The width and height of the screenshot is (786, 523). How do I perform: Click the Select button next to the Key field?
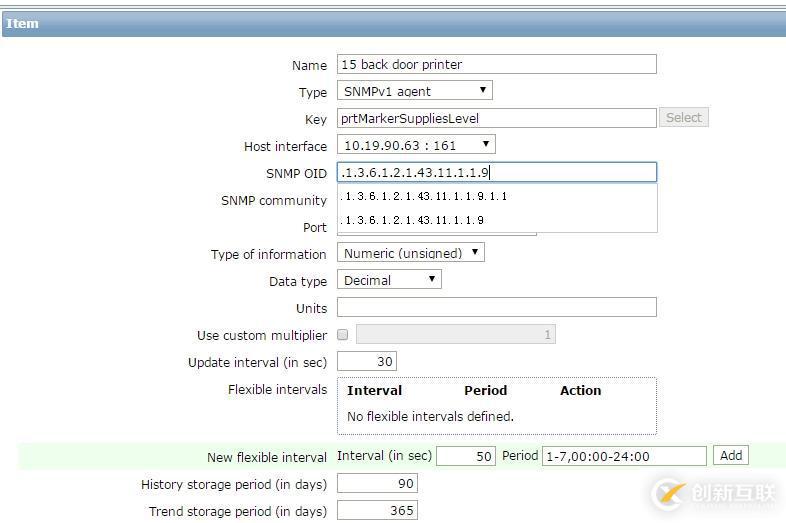tap(683, 117)
